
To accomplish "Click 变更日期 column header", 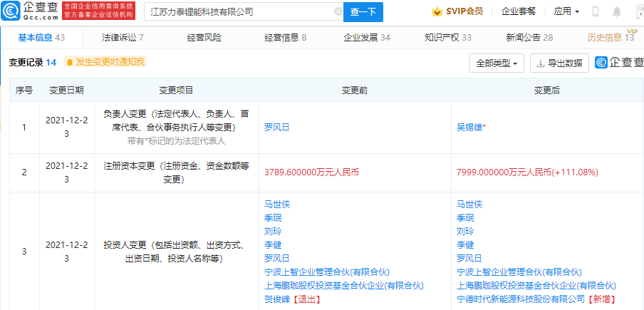I will coord(66,91).
